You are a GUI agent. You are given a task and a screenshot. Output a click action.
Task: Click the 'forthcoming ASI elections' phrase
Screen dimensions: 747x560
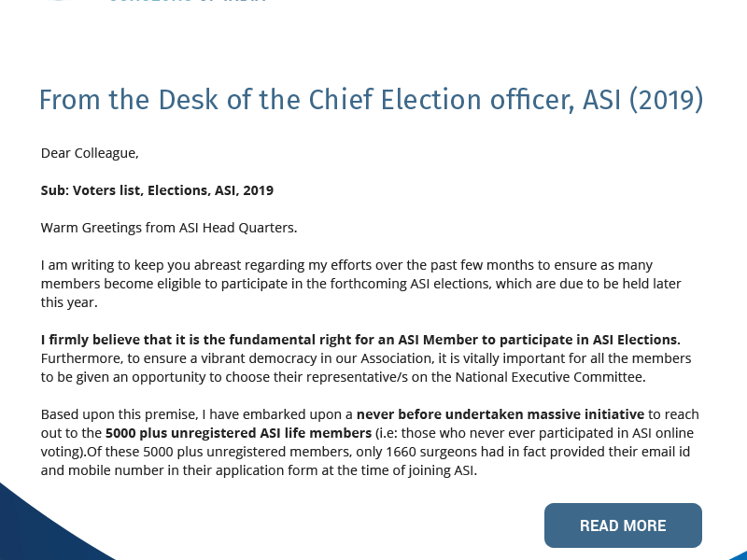click(x=484, y=284)
